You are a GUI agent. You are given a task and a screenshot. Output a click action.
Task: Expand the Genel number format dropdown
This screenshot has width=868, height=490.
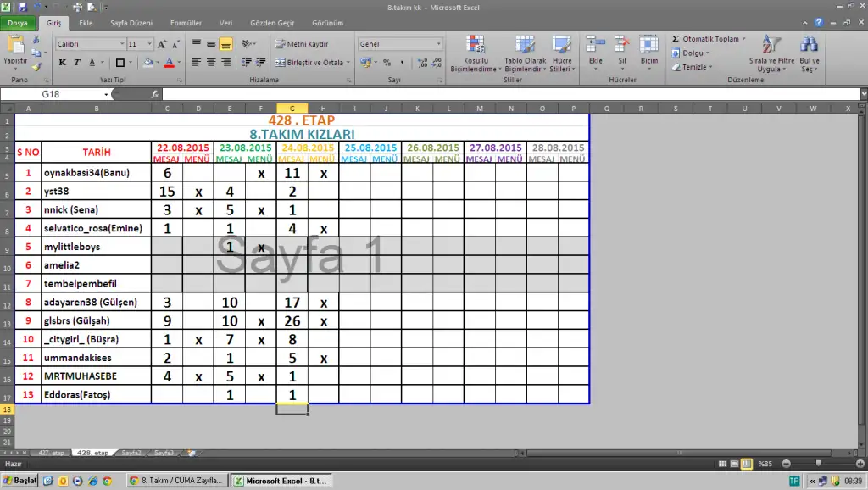(438, 43)
